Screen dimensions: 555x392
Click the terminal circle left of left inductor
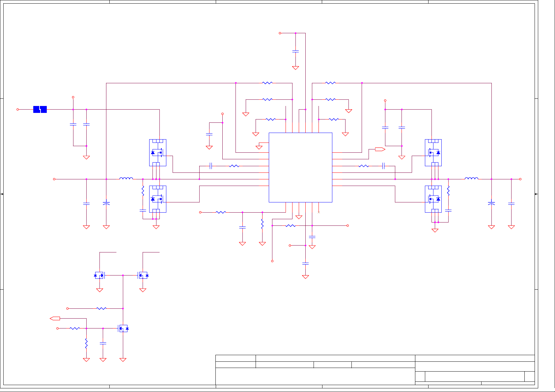(54, 179)
